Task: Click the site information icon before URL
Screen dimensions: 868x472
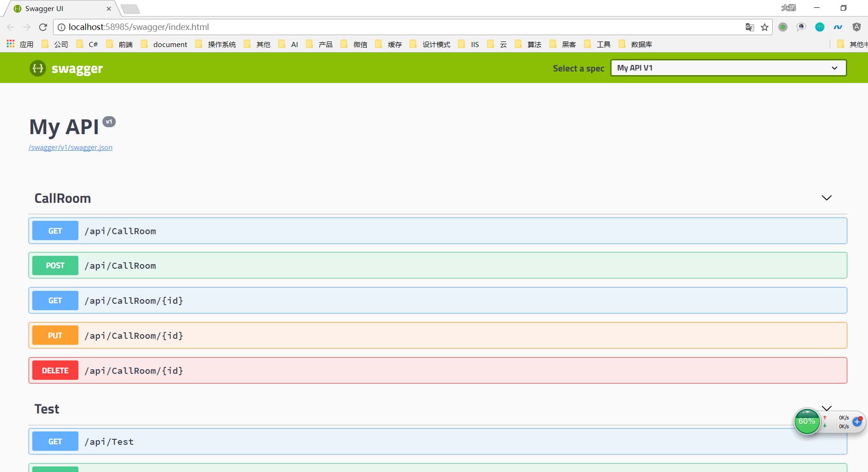Action: pyautogui.click(x=61, y=27)
